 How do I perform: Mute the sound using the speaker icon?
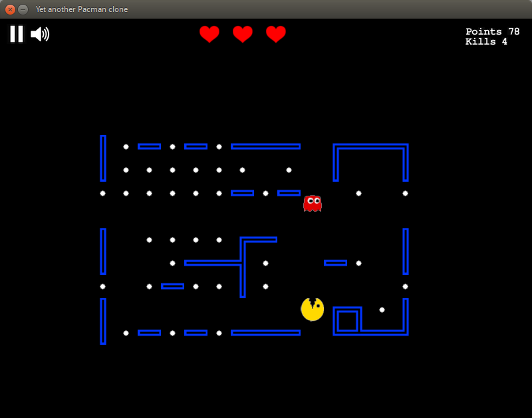[40, 34]
